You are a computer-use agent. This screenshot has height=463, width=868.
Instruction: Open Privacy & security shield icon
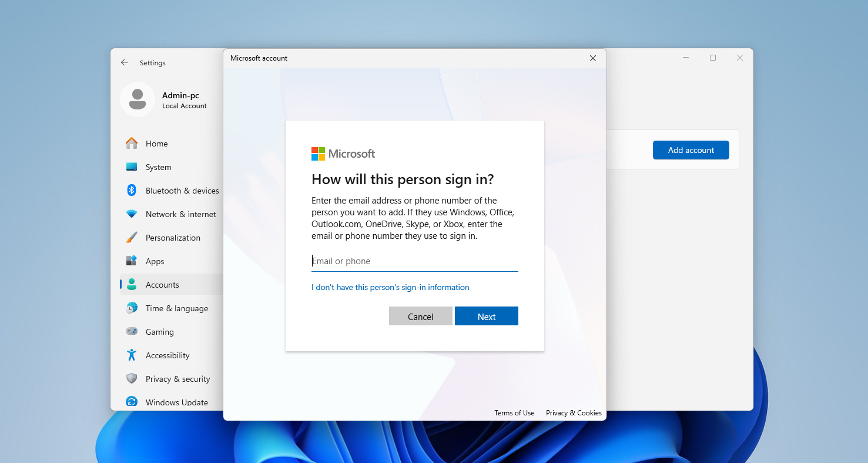click(x=132, y=379)
